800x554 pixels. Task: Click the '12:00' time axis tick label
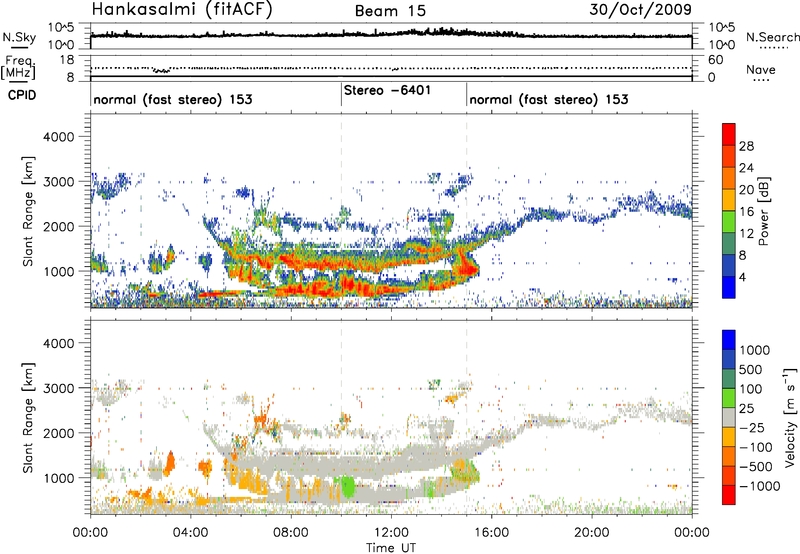tap(391, 533)
